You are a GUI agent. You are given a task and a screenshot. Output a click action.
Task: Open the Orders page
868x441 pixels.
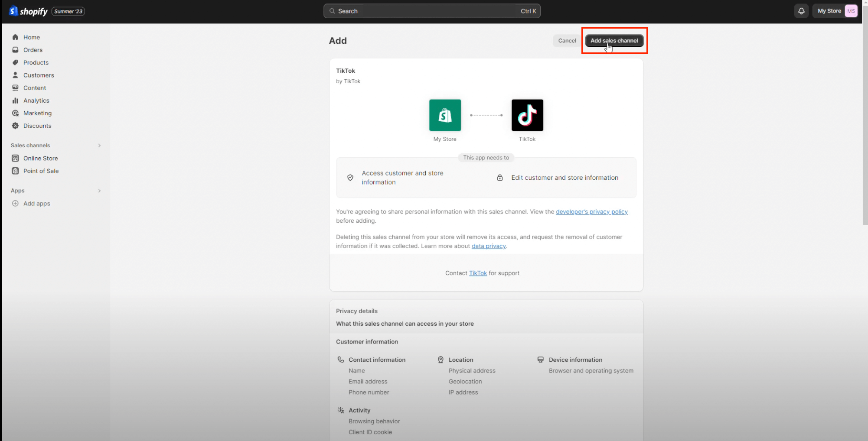[33, 50]
